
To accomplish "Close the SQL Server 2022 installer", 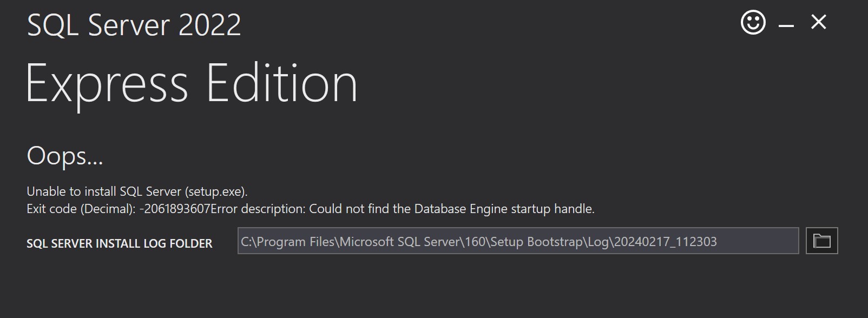I will pyautogui.click(x=818, y=22).
